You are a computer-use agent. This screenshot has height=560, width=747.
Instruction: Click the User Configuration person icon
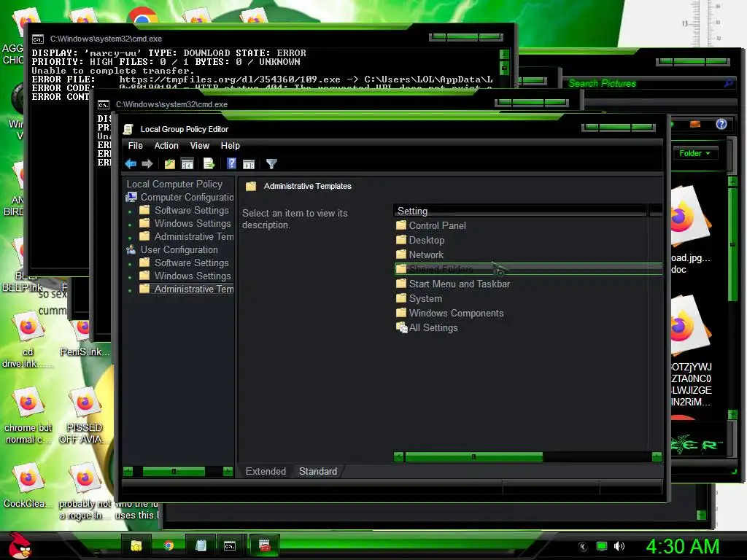click(131, 249)
